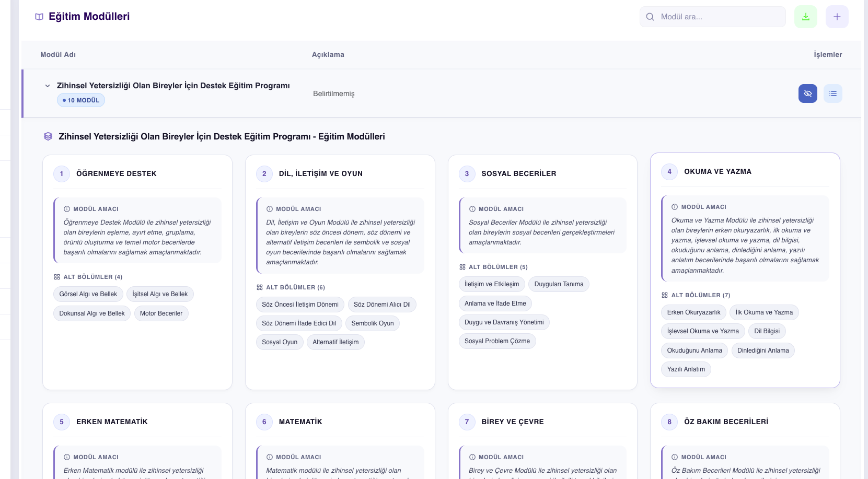Click the 10 MODÜL badge
The width and height of the screenshot is (868, 479).
coord(81,100)
